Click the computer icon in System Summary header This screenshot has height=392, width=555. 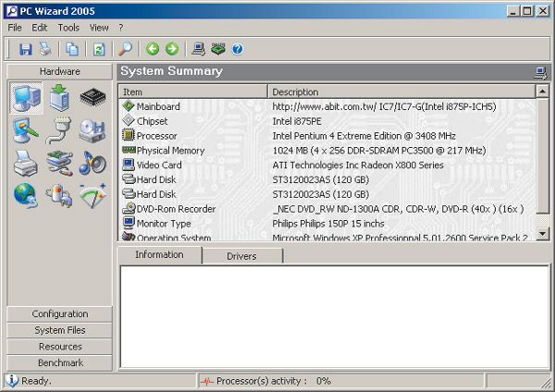click(540, 72)
